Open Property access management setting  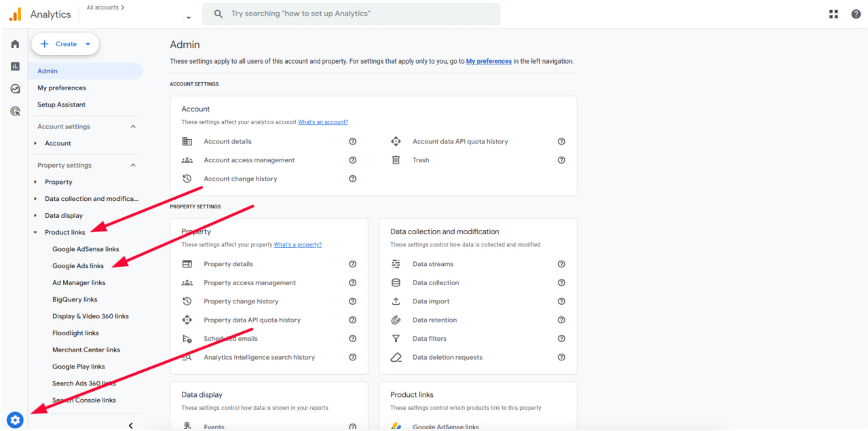click(x=250, y=282)
